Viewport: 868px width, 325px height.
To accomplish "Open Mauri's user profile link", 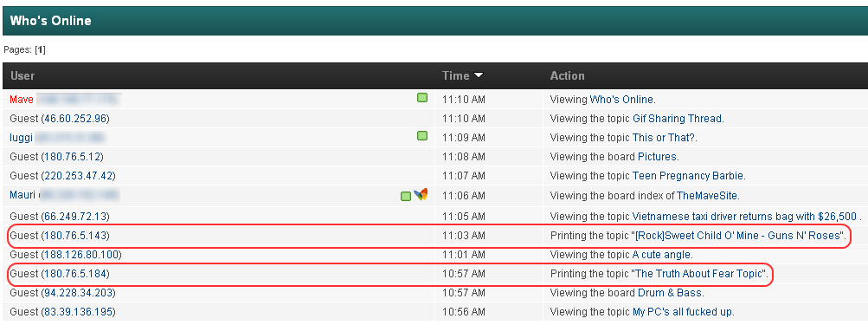I will 23,195.
